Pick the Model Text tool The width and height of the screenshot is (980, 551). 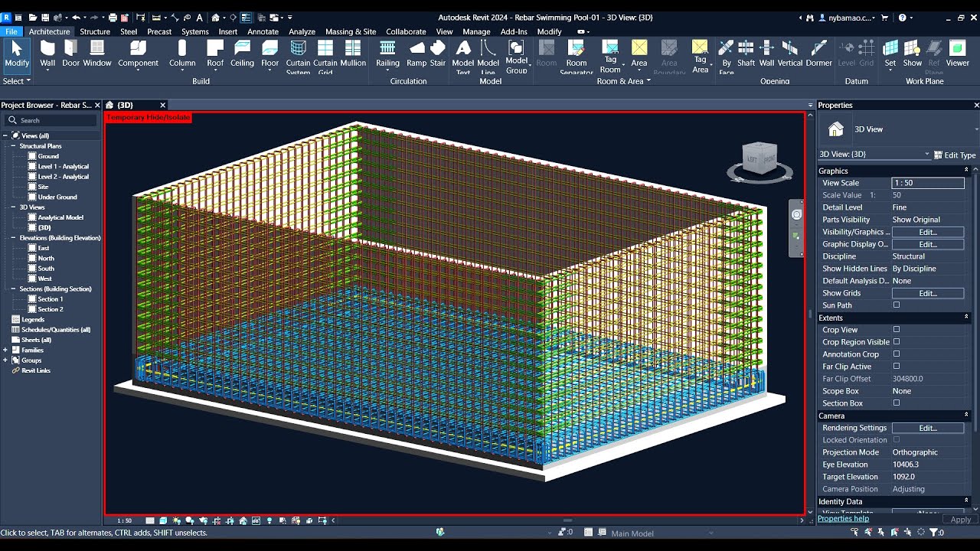[x=463, y=57]
